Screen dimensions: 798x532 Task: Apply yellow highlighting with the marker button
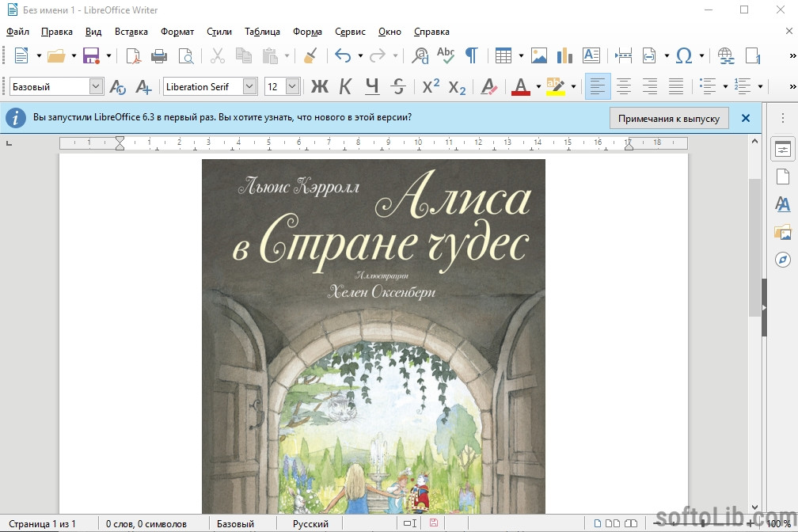point(555,86)
